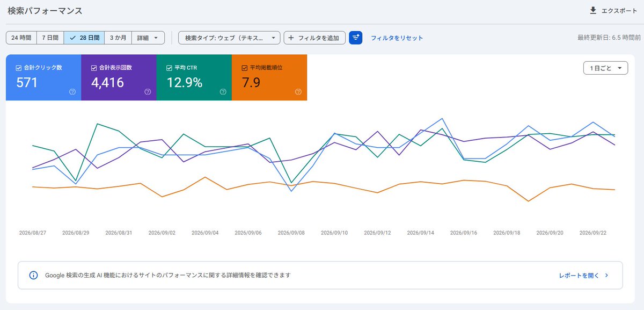The width and height of the screenshot is (644, 310).
Task: Select the 28 日間 range tab
Action: tap(84, 38)
